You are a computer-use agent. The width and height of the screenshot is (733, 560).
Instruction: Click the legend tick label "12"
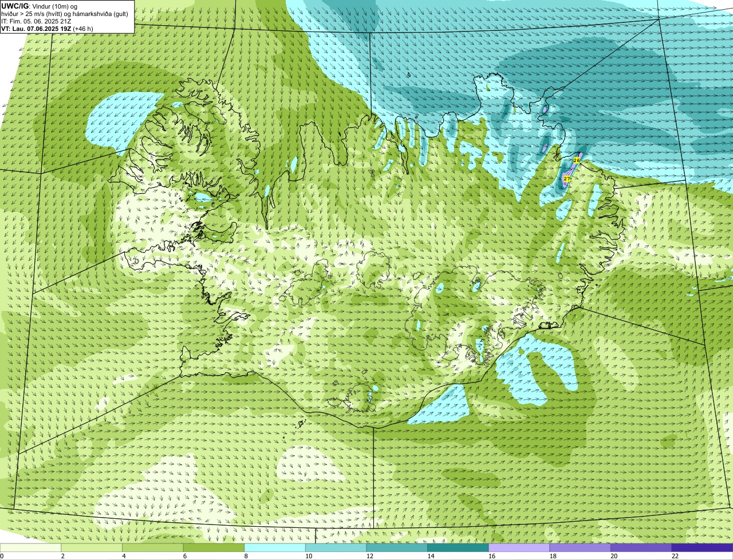click(370, 556)
